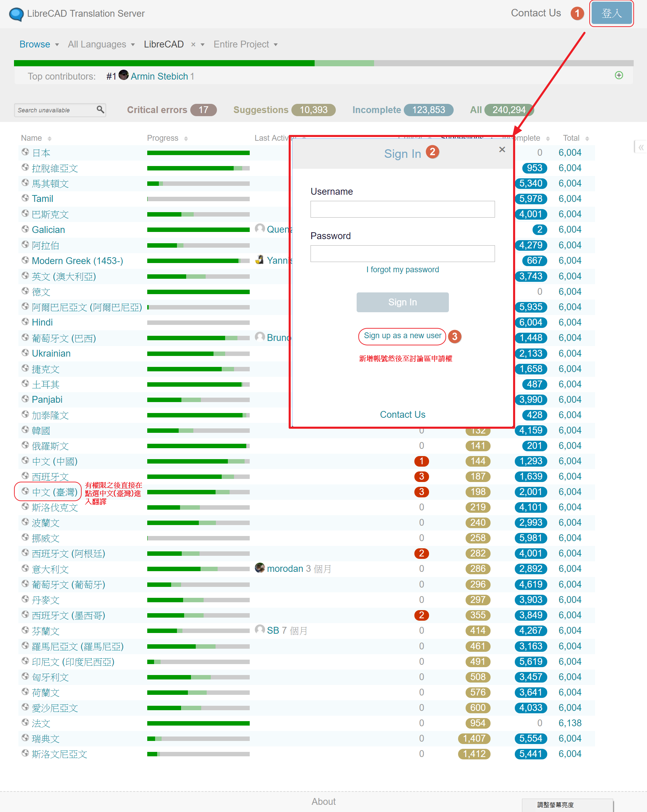
Task: Sort by Total column arrows
Action: (587, 139)
